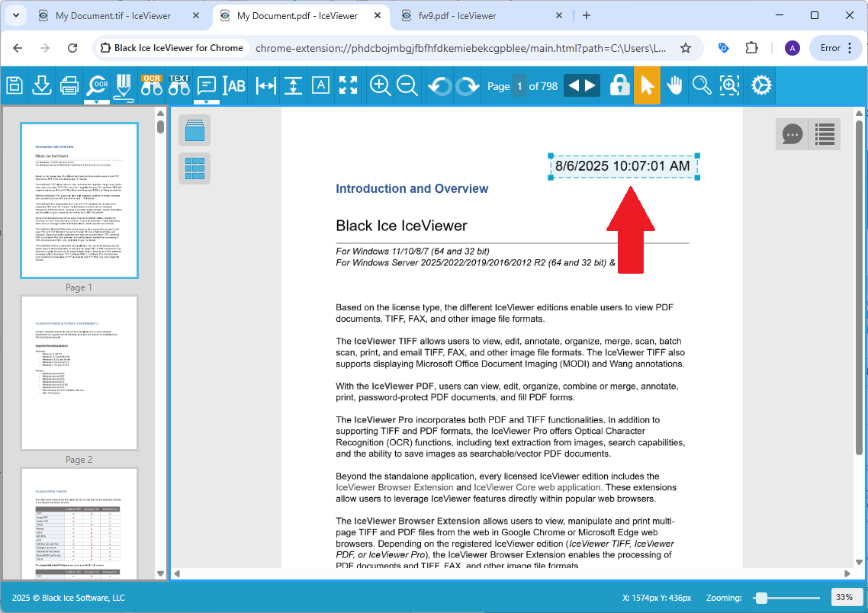Click the TEXT binoculars search icon
Image resolution: width=868 pixels, height=613 pixels.
[178, 85]
